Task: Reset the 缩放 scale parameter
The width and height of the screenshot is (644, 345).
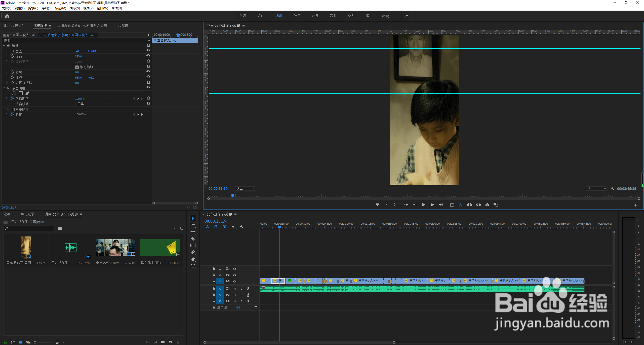Action: (x=148, y=56)
